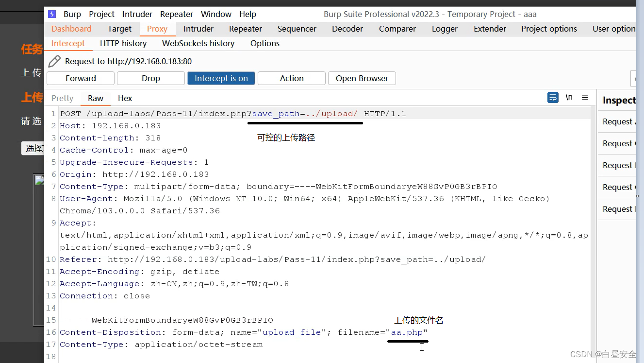Open the Project options tab
644x363 pixels.
point(549,29)
